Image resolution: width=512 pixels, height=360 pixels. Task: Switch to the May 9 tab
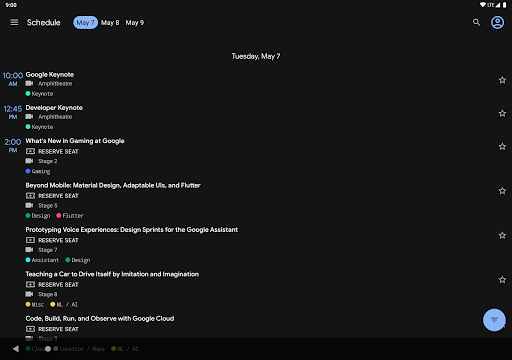[135, 23]
